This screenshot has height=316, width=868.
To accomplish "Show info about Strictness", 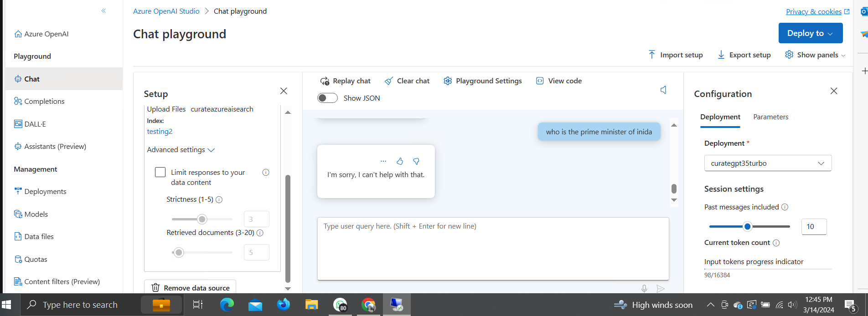I will pos(219,199).
